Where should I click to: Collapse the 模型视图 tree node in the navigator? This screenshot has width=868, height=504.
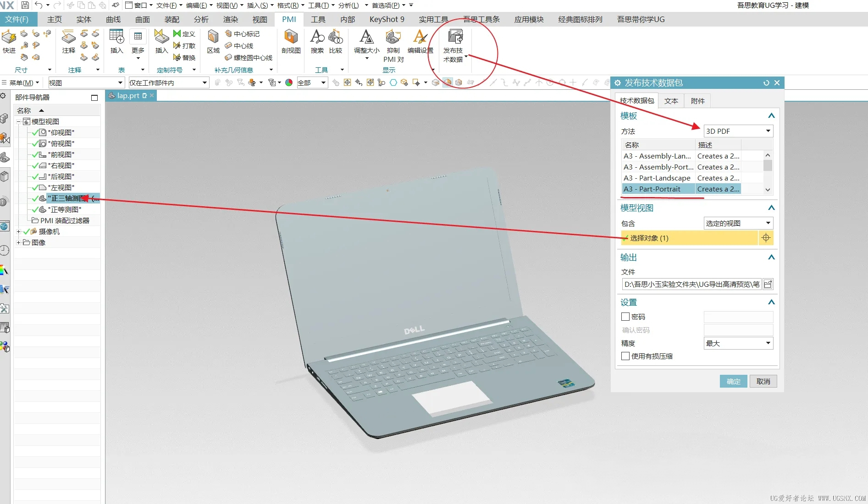(19, 121)
